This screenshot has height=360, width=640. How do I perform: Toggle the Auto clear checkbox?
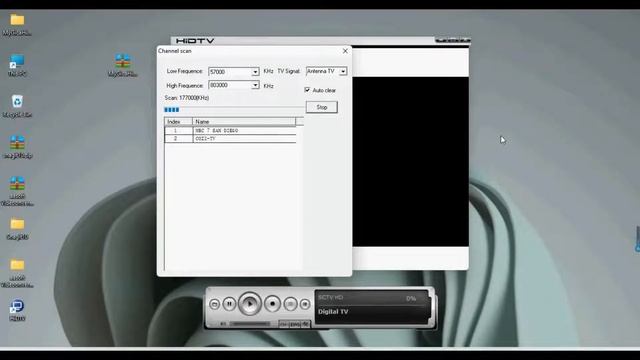click(307, 90)
